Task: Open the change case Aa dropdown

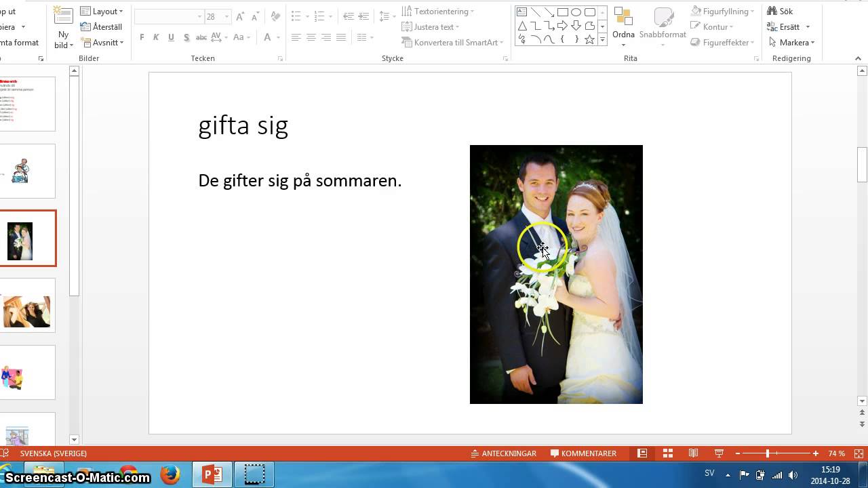Action: tap(243, 37)
